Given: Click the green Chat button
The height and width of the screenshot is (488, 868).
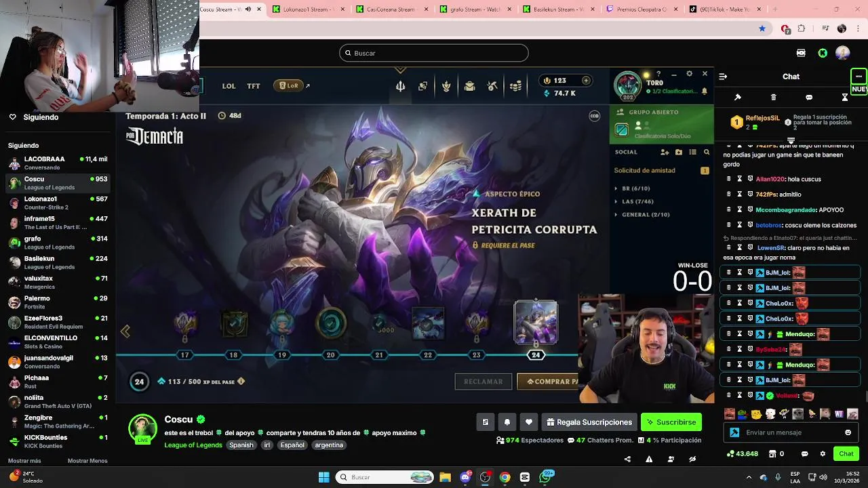Looking at the screenshot, I should coord(846,454).
